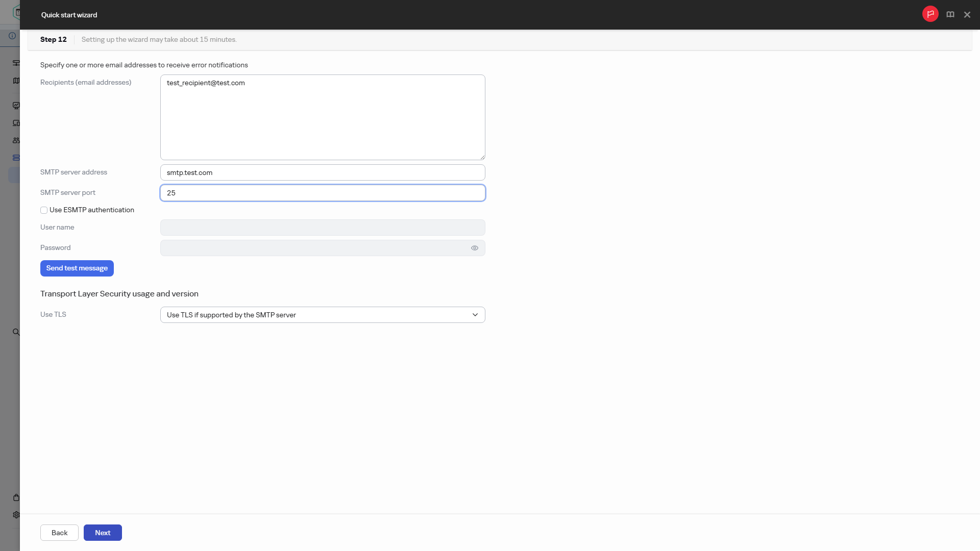
Task: Enable Use ESMTP authentication checkbox
Action: point(44,210)
